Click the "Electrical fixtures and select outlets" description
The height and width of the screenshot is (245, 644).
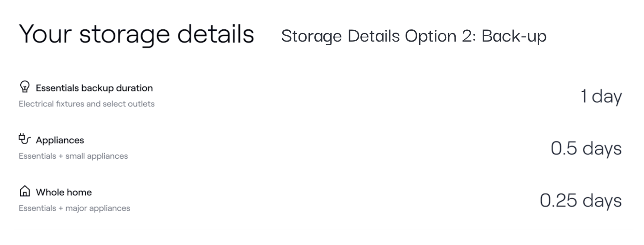(87, 104)
